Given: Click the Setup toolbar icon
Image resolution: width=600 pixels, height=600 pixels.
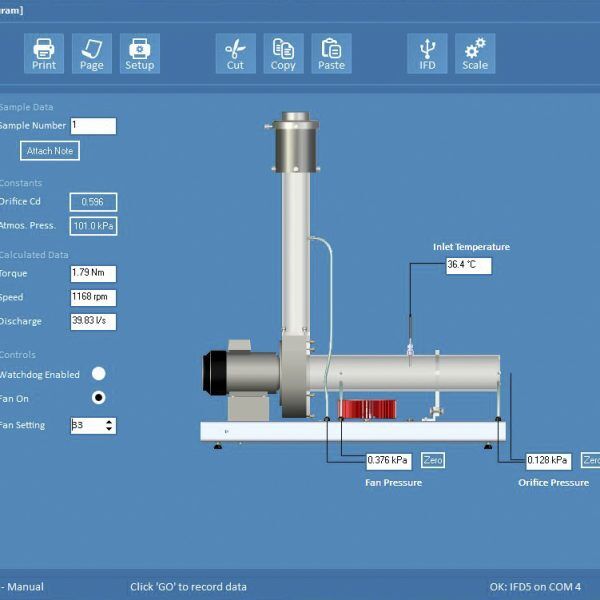Looking at the screenshot, I should (140, 53).
